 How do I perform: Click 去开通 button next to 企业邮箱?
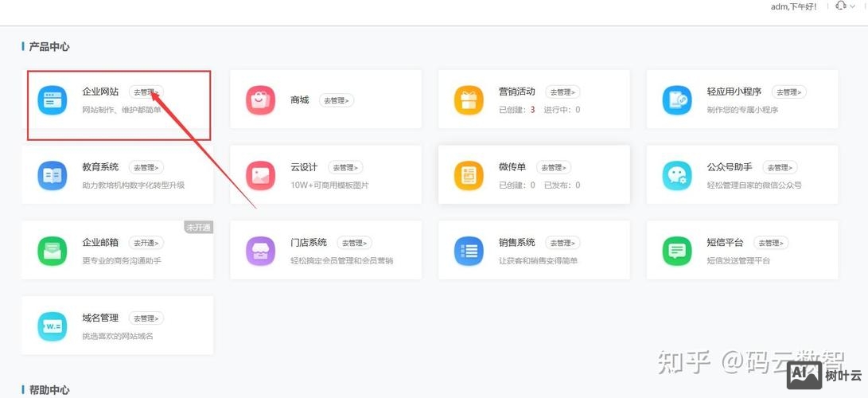146,243
